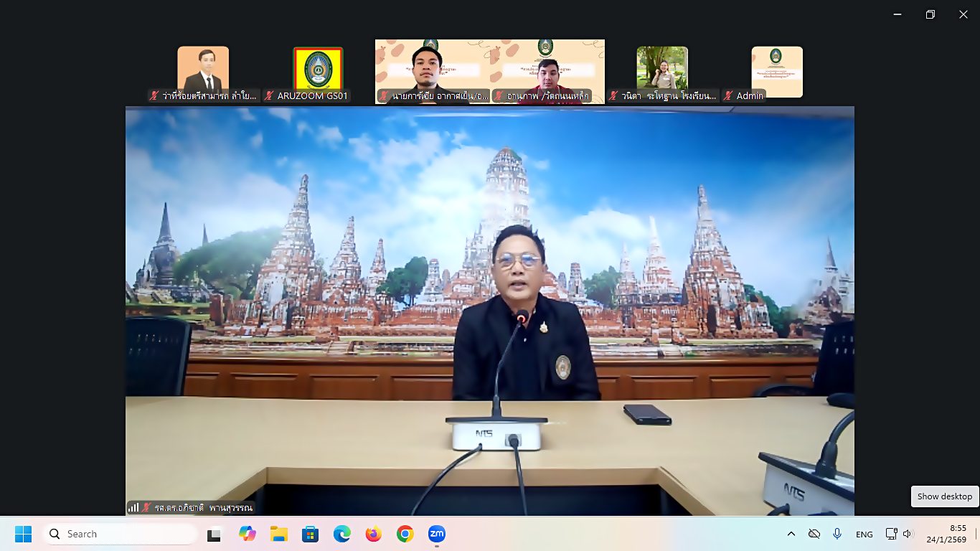The width and height of the screenshot is (980, 551).
Task: Open Microsoft Store taskbar icon
Action: [310, 534]
